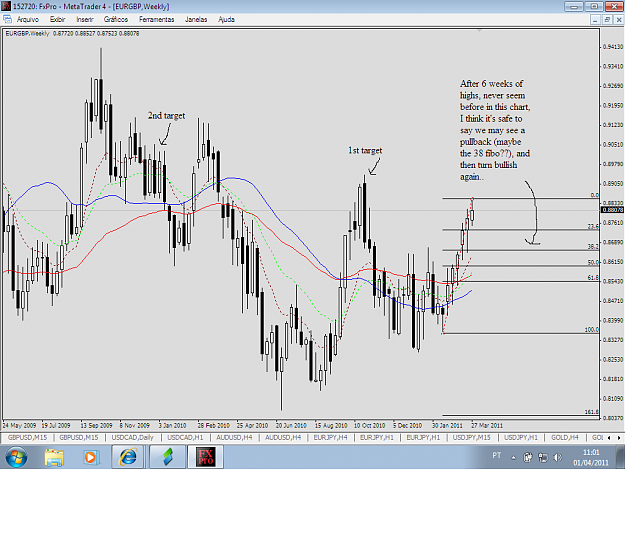Open the Windows Start menu
Image resolution: width=625 pixels, height=535 pixels.
[16, 457]
